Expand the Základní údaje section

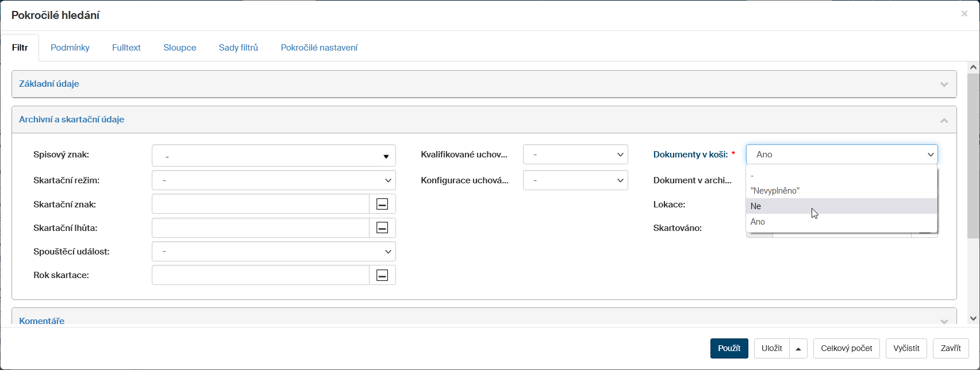tap(943, 84)
